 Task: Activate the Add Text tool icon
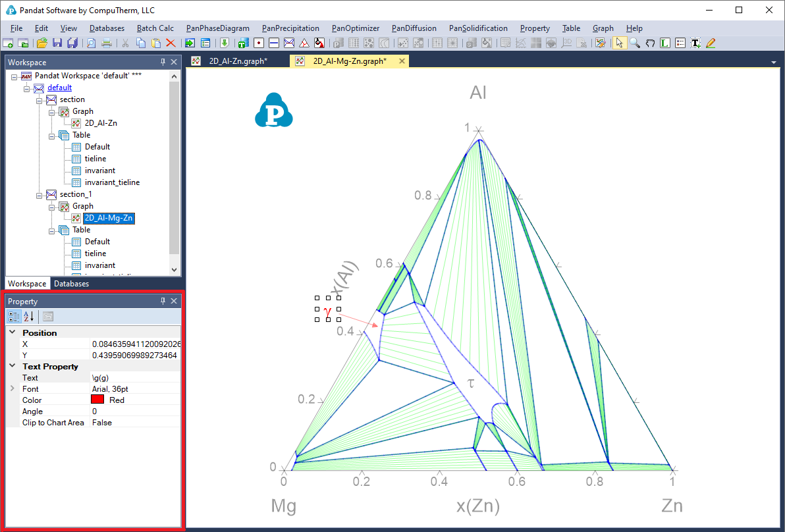[695, 43]
